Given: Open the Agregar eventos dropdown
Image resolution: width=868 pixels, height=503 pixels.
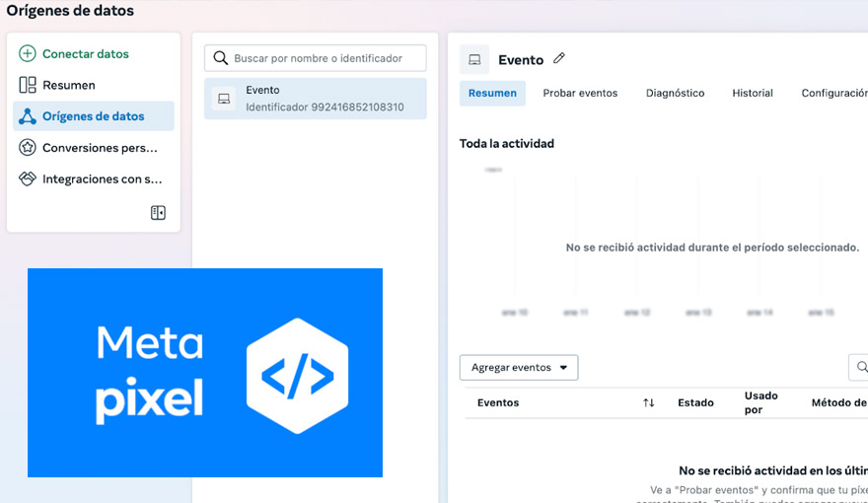Looking at the screenshot, I should [x=519, y=368].
